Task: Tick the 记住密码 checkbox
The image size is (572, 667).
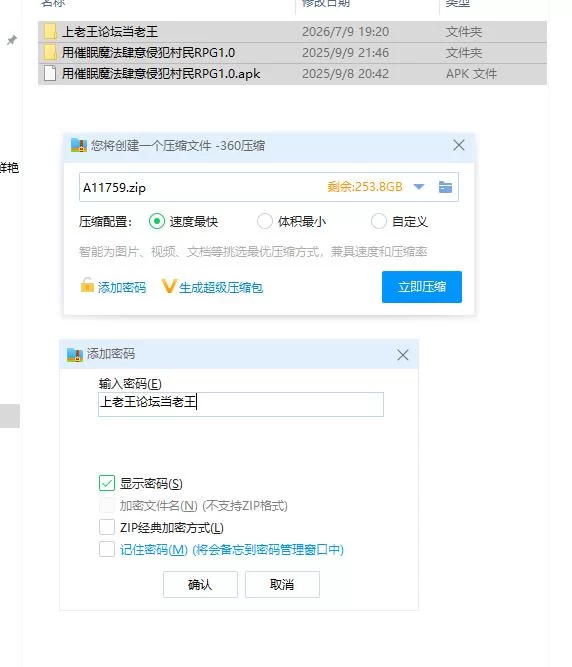Action: click(x=107, y=549)
